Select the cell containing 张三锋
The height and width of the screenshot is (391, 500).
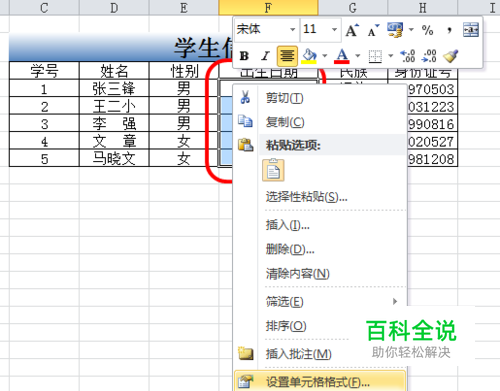tap(114, 88)
